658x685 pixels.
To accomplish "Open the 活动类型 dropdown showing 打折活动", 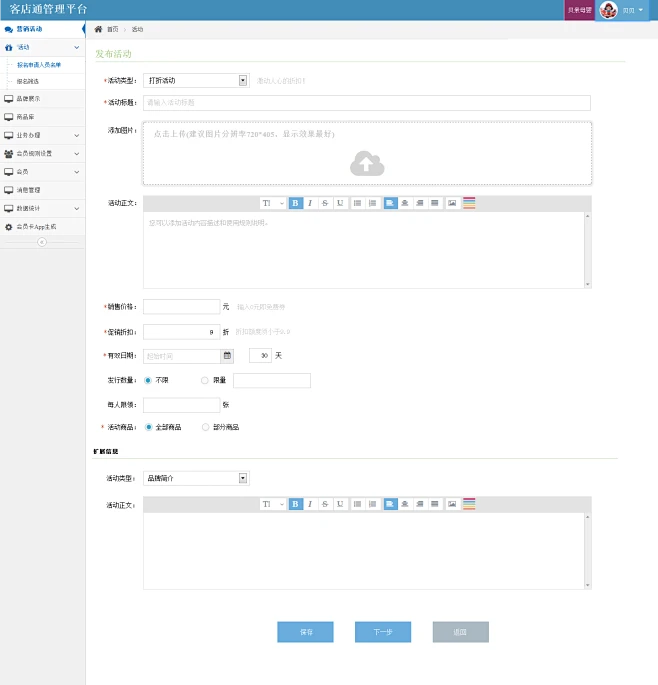I will click(196, 80).
